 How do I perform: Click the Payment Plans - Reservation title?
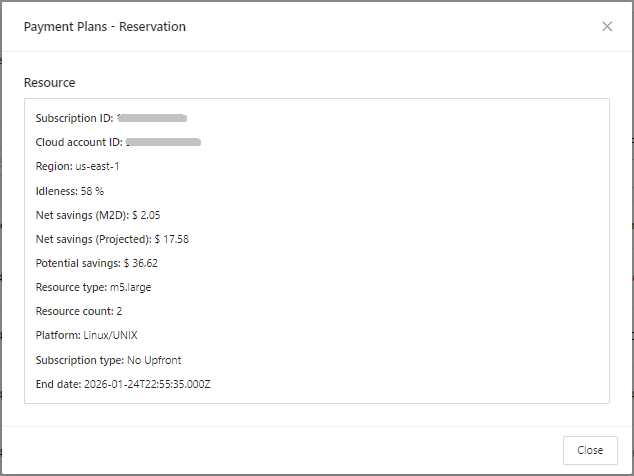click(x=105, y=27)
